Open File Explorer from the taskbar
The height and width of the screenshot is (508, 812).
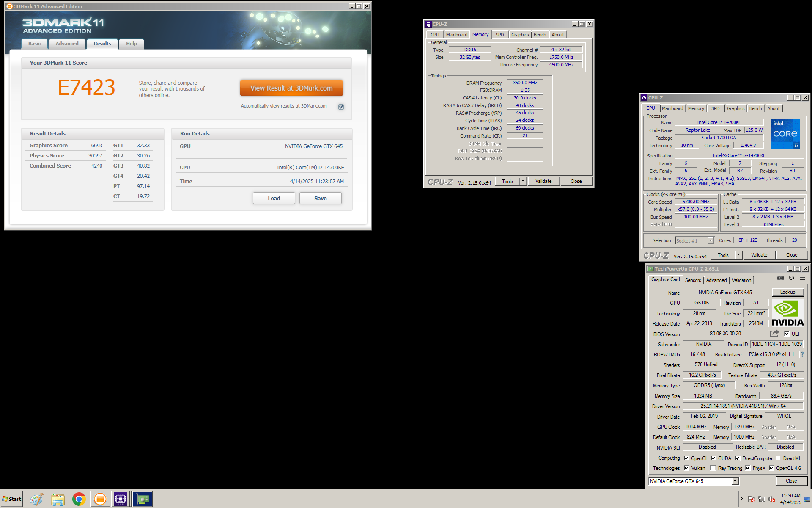[x=58, y=500]
